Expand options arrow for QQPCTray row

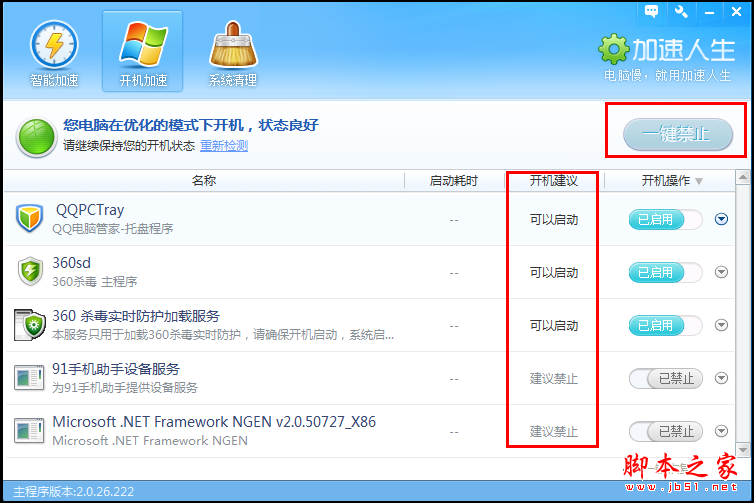coord(721,219)
